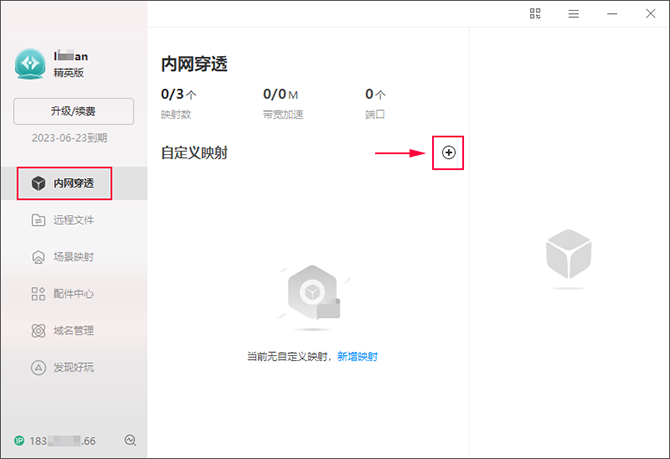Click the 升级/续费 button

click(73, 112)
